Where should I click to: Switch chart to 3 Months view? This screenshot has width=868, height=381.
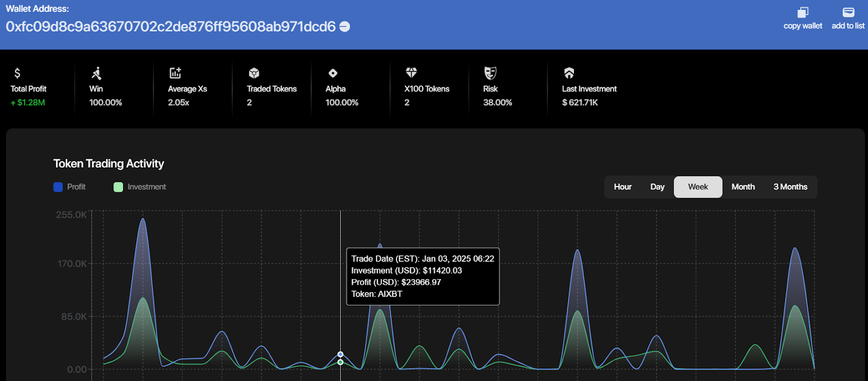coord(790,187)
